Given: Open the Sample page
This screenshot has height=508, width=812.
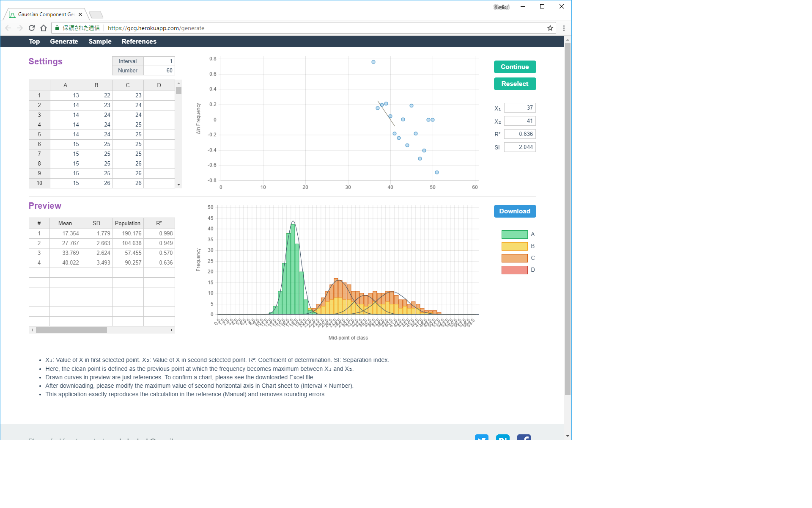Looking at the screenshot, I should click(100, 41).
